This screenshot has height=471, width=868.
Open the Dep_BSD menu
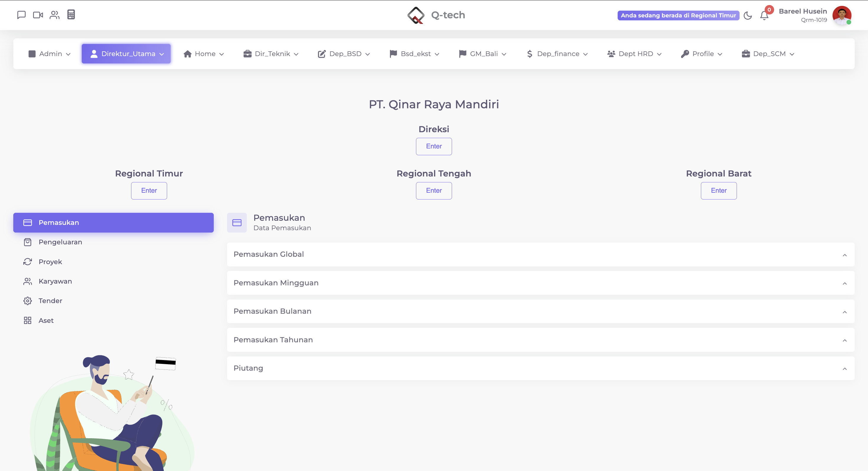pos(344,54)
